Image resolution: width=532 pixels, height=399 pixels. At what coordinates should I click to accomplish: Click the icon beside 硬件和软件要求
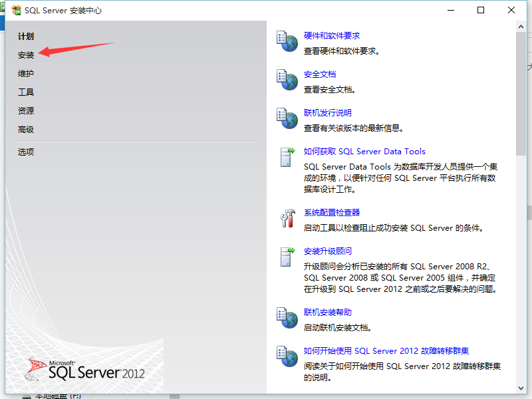pos(287,41)
